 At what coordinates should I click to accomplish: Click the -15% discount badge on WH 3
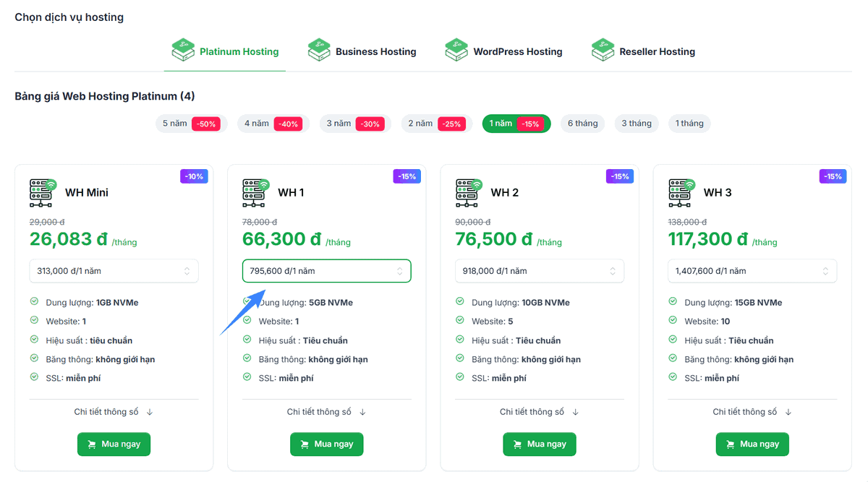[833, 176]
